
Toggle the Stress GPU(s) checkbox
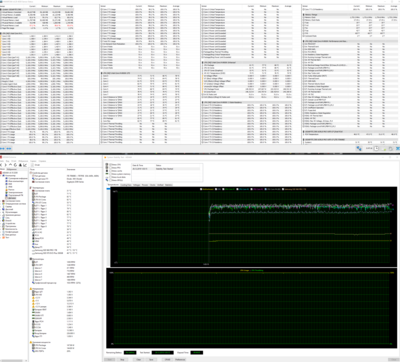tap(110, 180)
